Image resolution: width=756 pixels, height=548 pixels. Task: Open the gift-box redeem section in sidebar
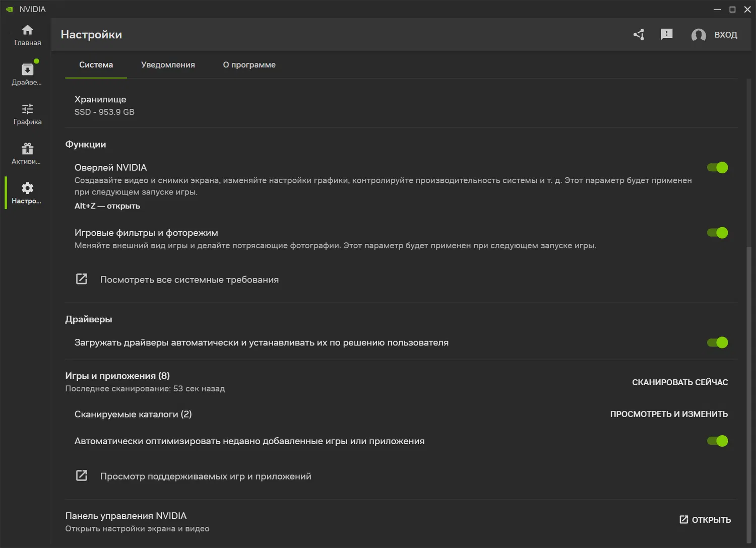27,154
